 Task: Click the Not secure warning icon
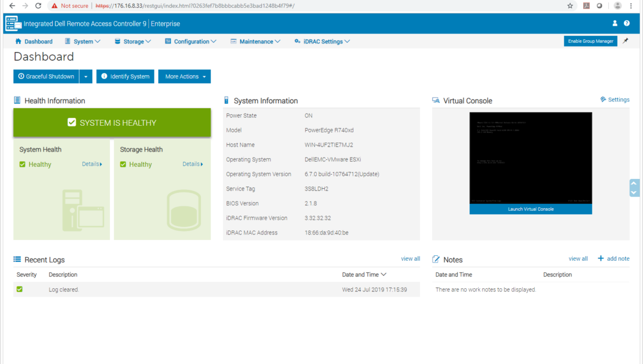[54, 5]
